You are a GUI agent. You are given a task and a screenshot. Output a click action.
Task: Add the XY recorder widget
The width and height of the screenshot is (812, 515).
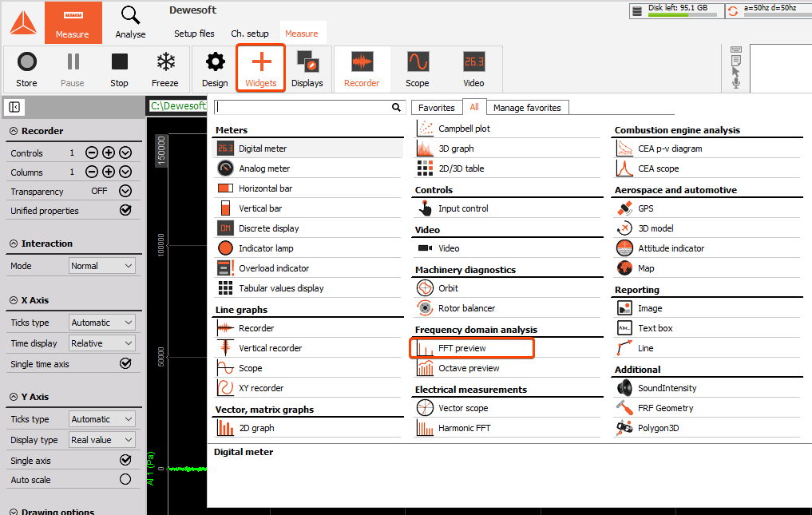[307, 388]
